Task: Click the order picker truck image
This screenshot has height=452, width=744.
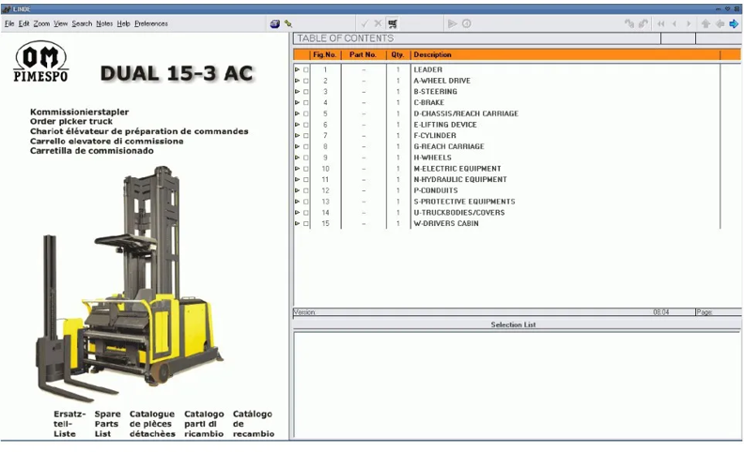Action: [x=128, y=284]
